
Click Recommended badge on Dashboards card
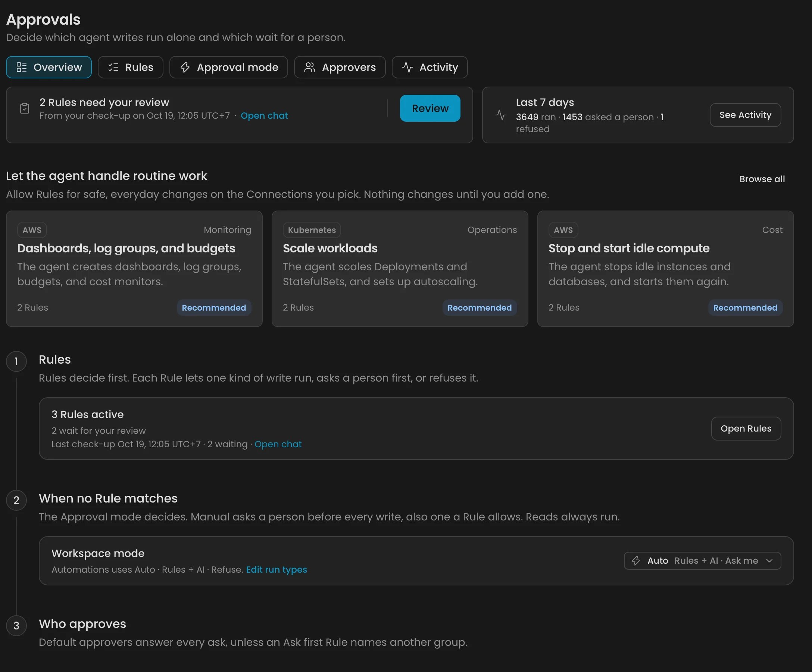pos(214,308)
